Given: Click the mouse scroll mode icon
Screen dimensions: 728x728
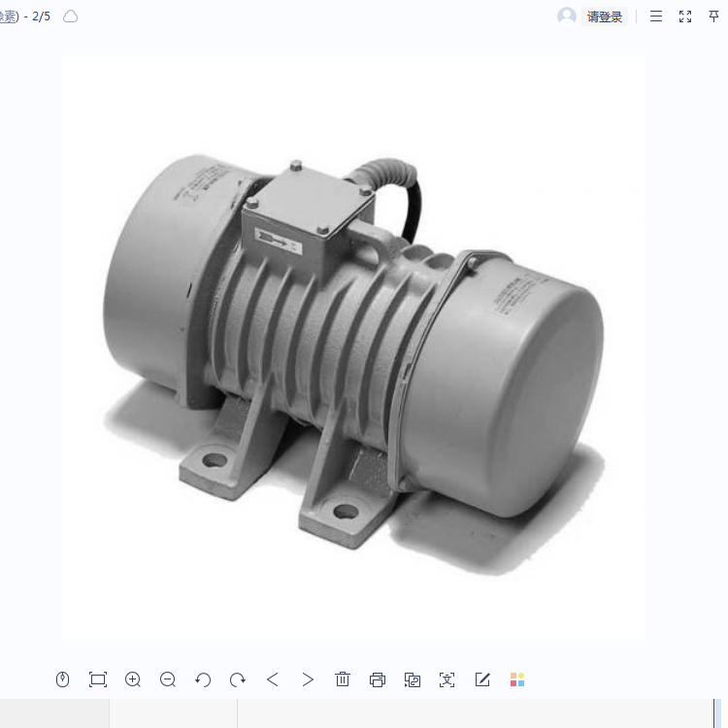Looking at the screenshot, I should (x=63, y=679).
